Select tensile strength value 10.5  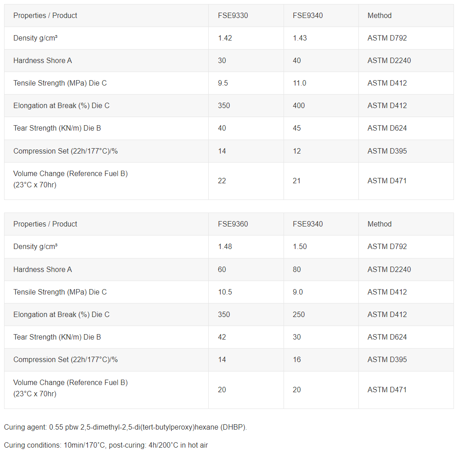point(225,292)
